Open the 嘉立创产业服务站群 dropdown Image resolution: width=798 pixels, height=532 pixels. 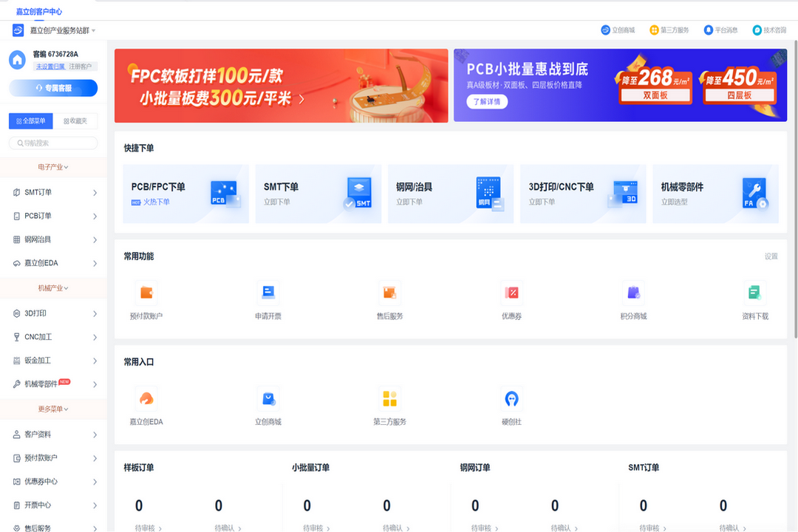63,30
